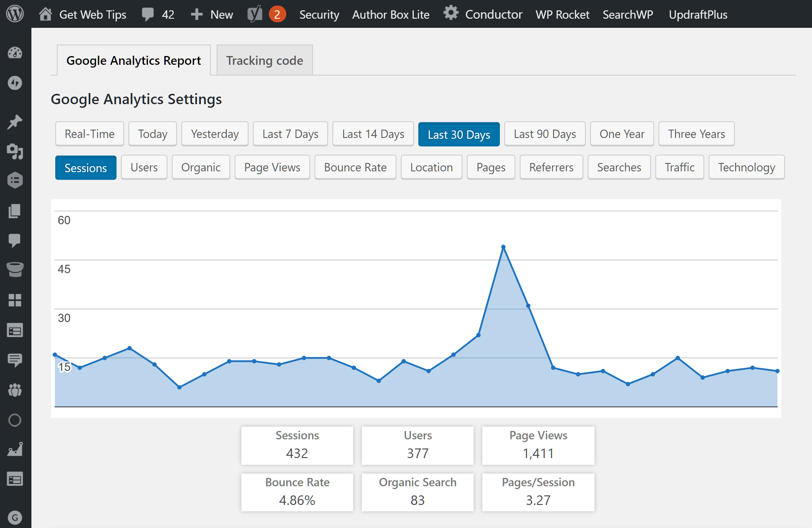Click the peak data point on the sessions chart
The image size is (812, 528).
coord(503,247)
